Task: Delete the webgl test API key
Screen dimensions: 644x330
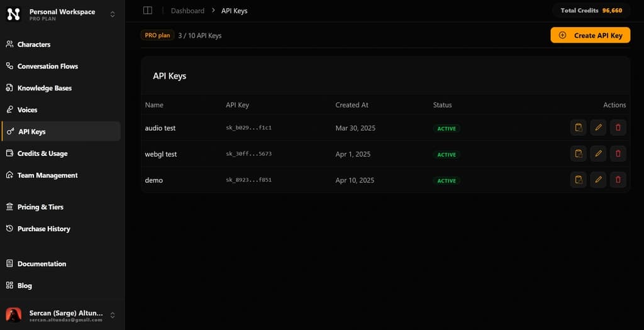Action: point(618,153)
